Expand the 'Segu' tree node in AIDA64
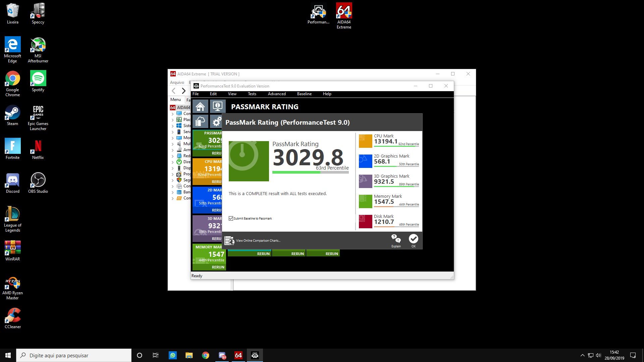This screenshot has height=362, width=644. pos(172,180)
